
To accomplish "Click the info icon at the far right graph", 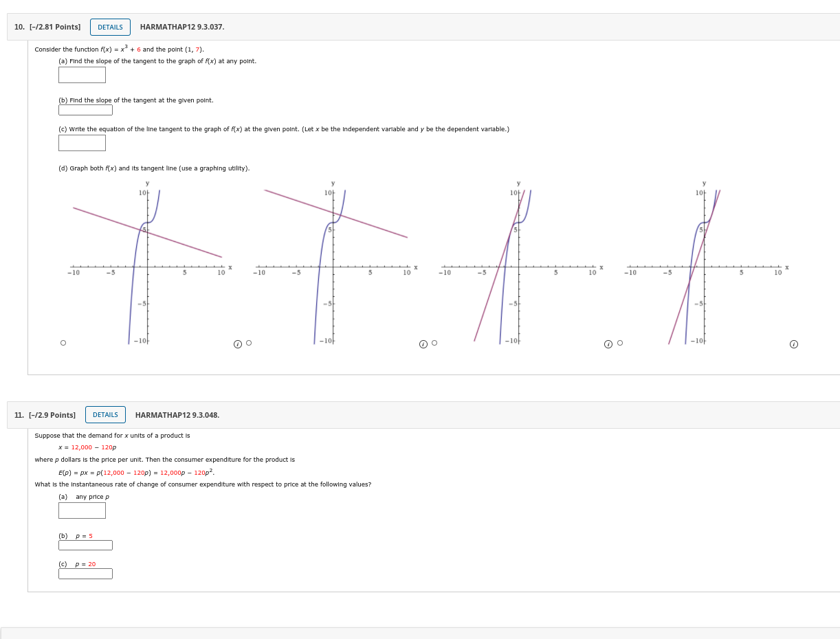I will point(794,343).
